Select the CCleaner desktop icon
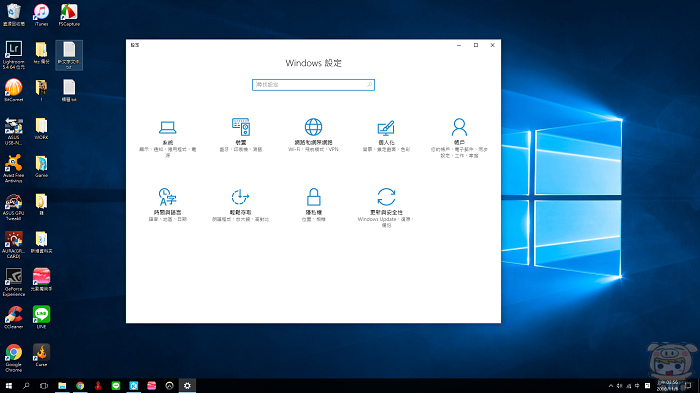The height and width of the screenshot is (393, 700). (x=14, y=318)
